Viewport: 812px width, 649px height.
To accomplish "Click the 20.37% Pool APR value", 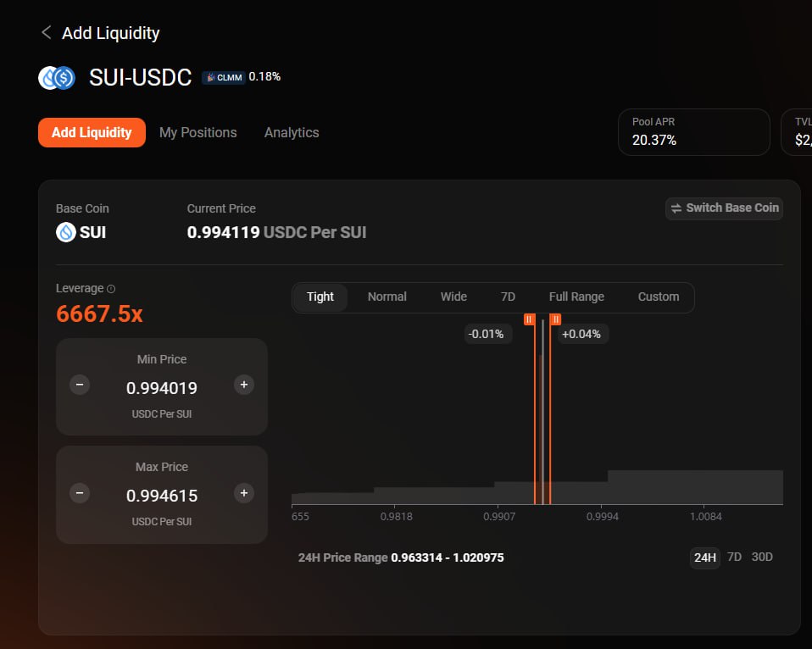I will click(654, 141).
